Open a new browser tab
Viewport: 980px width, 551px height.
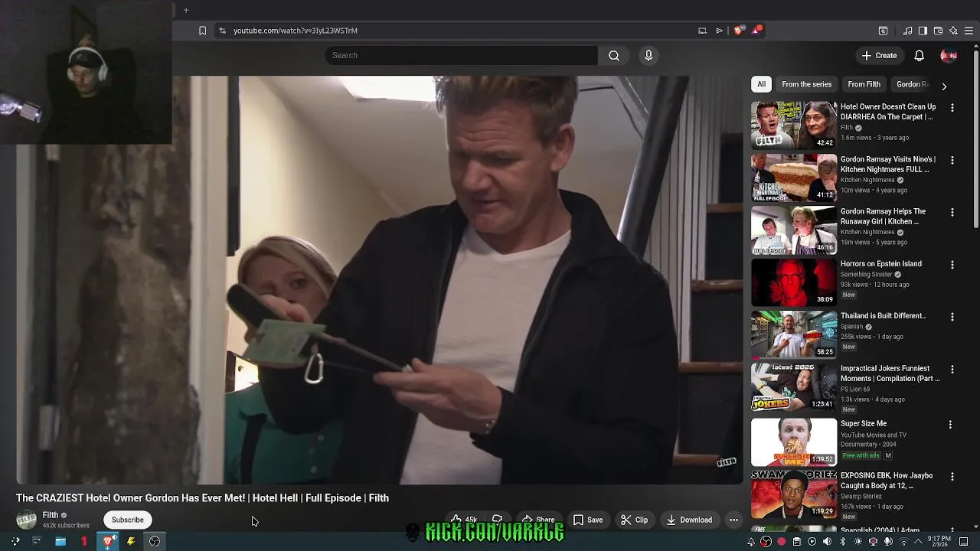(x=185, y=10)
